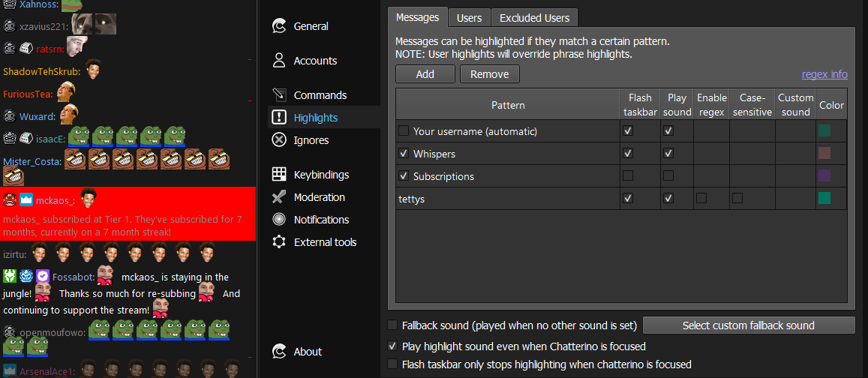Click Fossabot username in chat
Screen dimensions: 868x378
(73, 277)
